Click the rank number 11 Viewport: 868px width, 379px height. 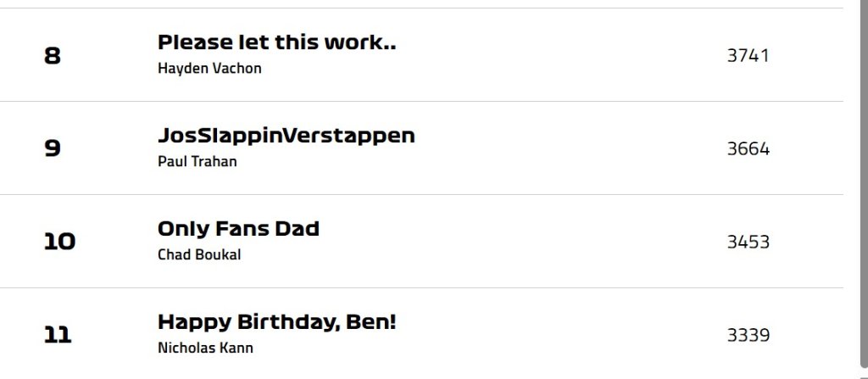pyautogui.click(x=58, y=336)
